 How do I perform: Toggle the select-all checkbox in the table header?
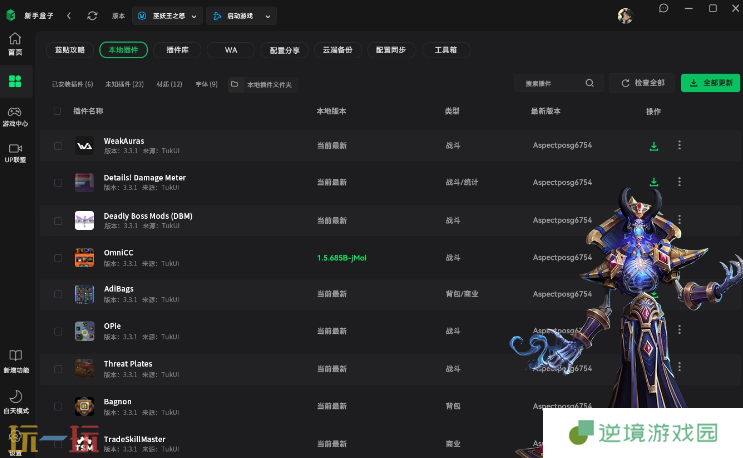pyautogui.click(x=57, y=111)
